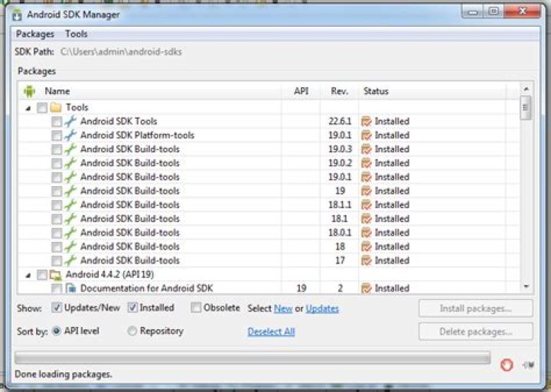Click the wrench icon beside Android SDK Platform-tools

70,136
